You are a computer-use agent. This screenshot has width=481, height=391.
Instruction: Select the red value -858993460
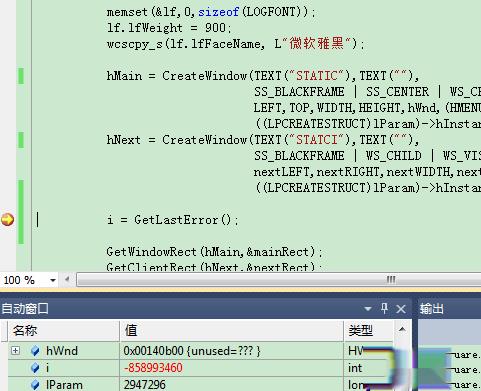(153, 368)
